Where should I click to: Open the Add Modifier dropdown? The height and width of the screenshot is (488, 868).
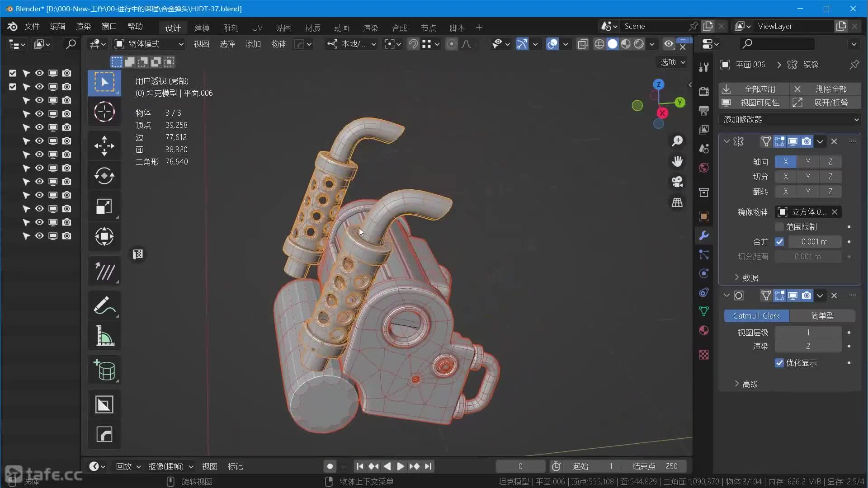click(790, 119)
